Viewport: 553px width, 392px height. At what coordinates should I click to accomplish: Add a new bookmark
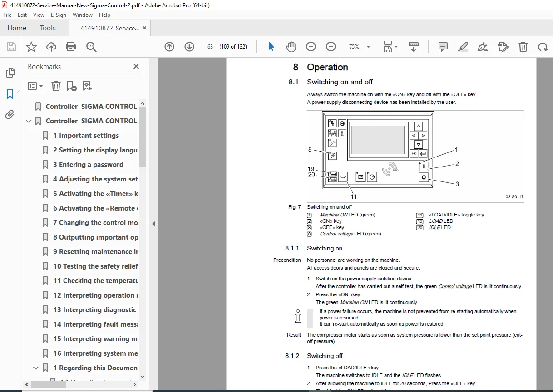(x=72, y=86)
